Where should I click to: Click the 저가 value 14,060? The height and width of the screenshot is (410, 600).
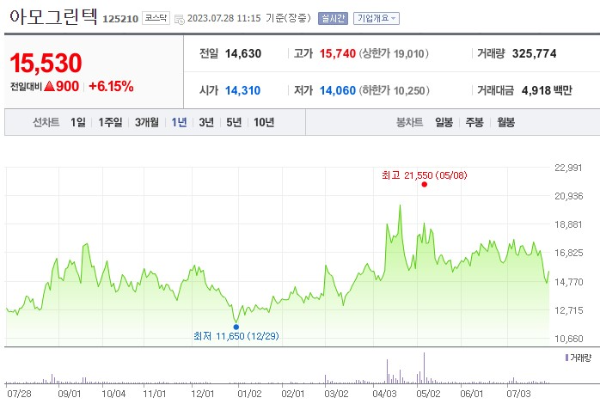click(x=338, y=91)
